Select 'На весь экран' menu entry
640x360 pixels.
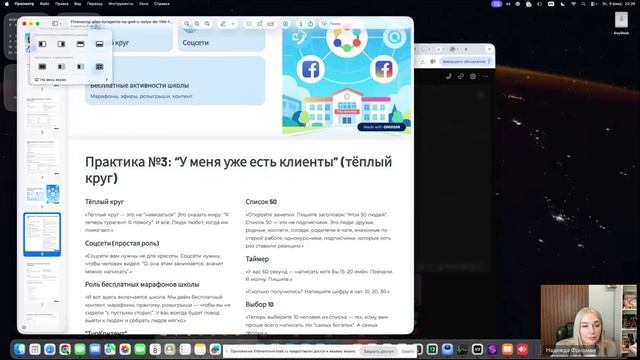[x=70, y=80]
